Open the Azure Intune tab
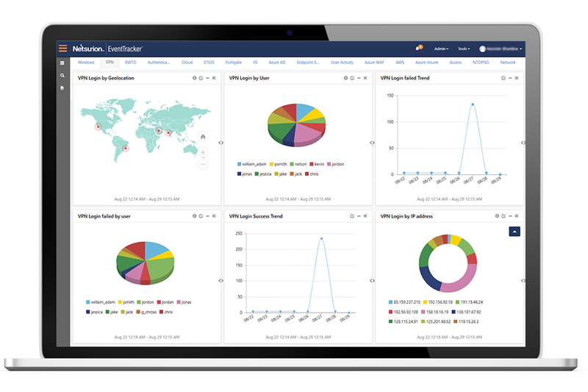 click(426, 63)
